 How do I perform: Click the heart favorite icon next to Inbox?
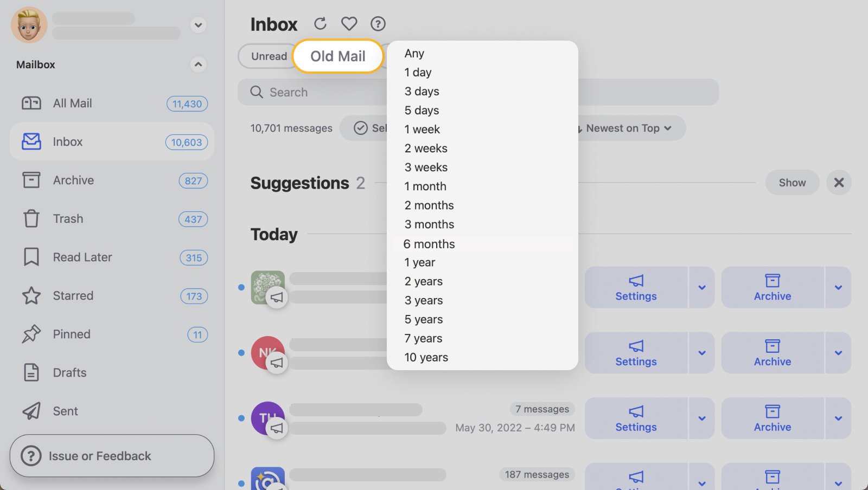[x=349, y=23]
